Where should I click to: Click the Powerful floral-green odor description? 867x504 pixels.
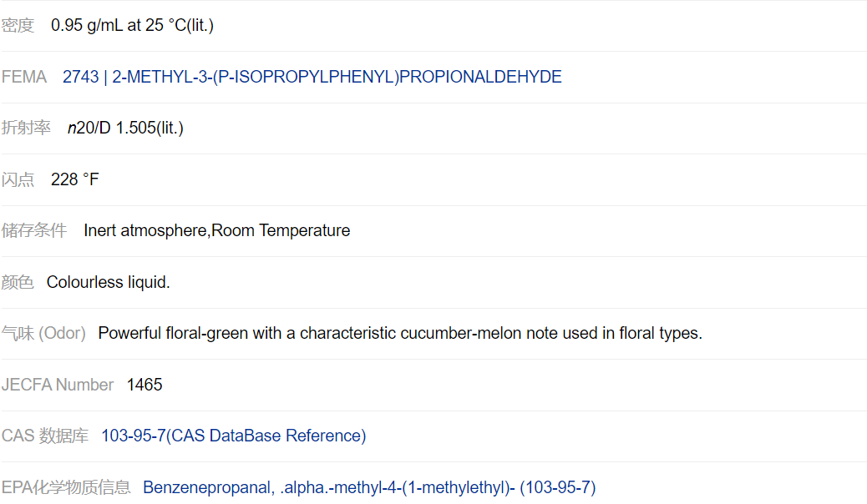click(400, 334)
